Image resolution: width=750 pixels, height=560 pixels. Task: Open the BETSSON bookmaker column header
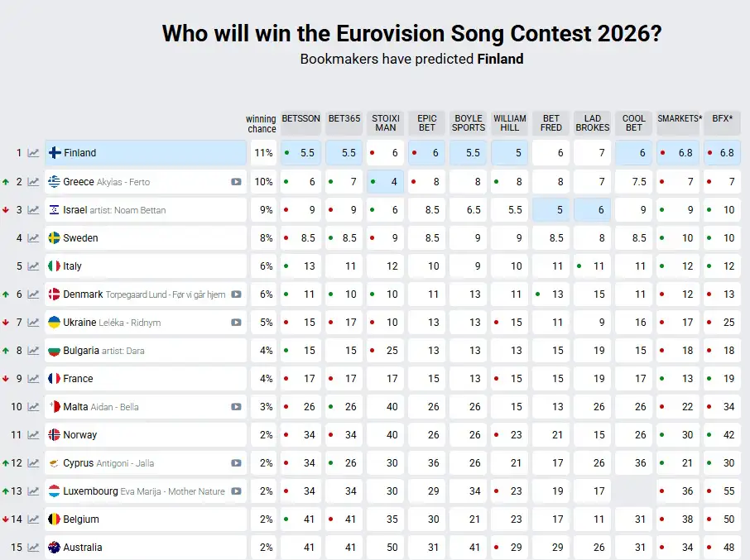300,119
